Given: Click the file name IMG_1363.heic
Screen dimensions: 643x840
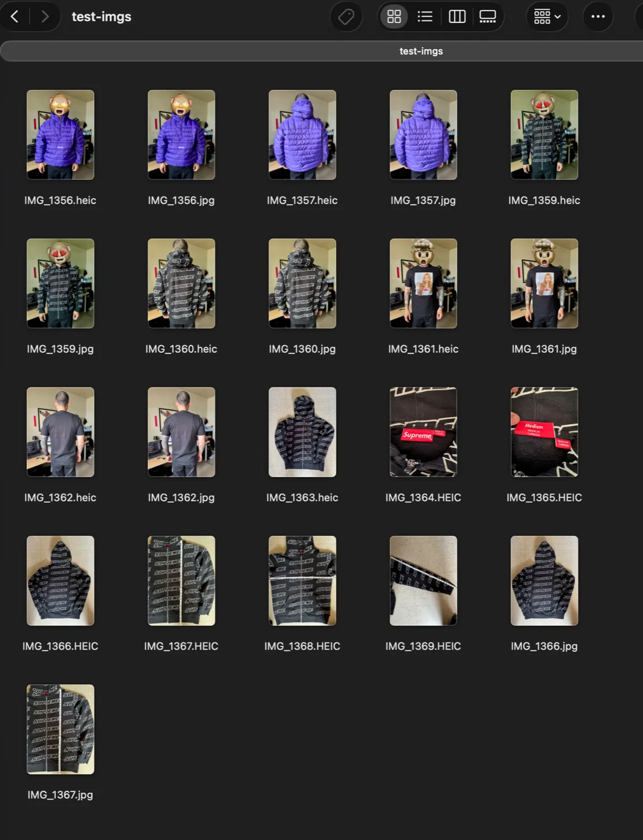Looking at the screenshot, I should [302, 497].
